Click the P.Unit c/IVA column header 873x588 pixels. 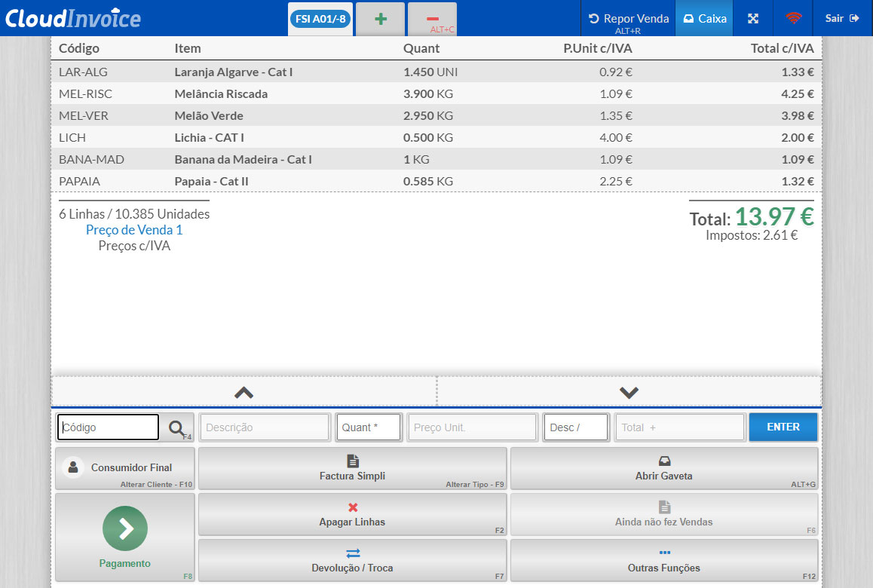[x=597, y=48]
